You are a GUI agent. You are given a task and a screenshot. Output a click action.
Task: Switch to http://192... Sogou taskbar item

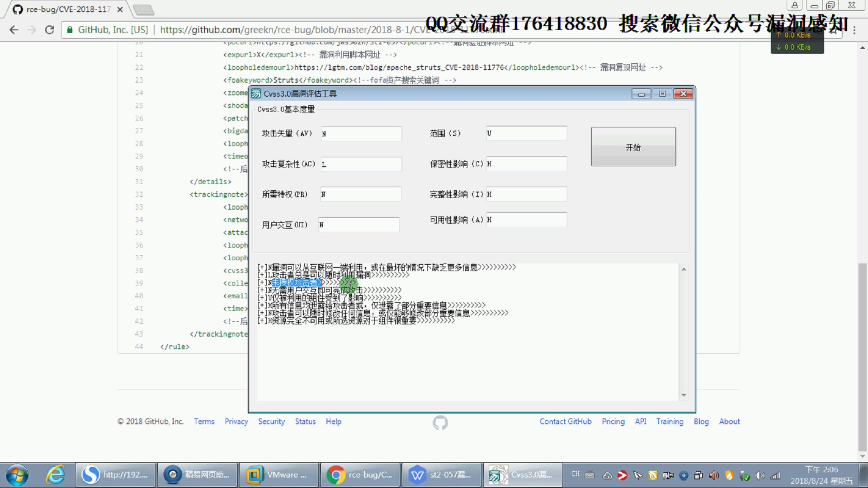[116, 475]
